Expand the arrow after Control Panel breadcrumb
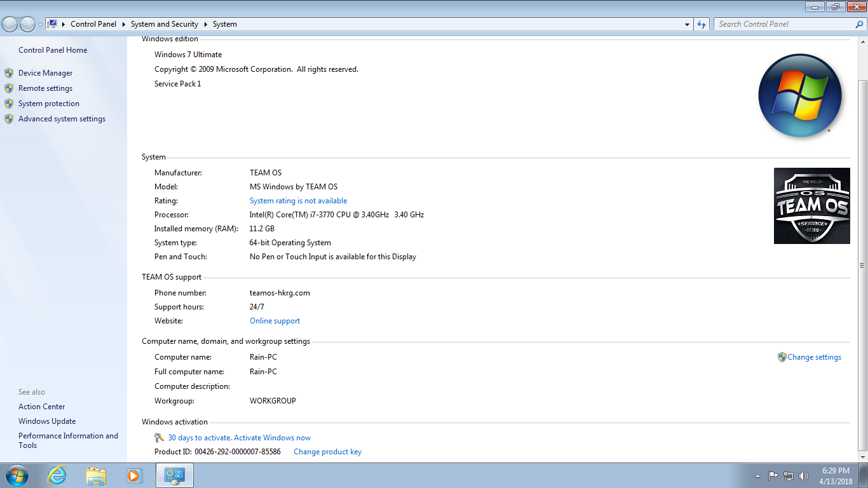 [x=123, y=24]
